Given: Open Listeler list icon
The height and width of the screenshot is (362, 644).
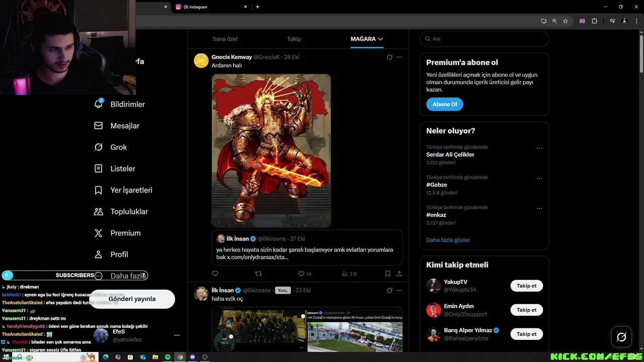Looking at the screenshot, I should click(x=99, y=168).
